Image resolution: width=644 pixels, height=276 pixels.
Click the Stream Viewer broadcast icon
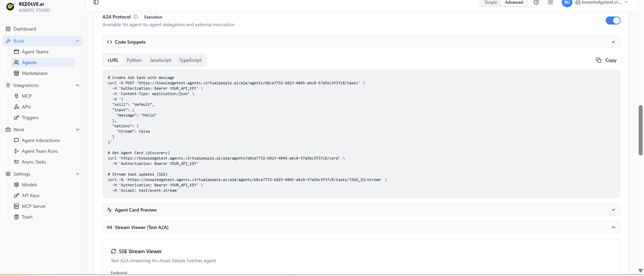click(x=109, y=227)
